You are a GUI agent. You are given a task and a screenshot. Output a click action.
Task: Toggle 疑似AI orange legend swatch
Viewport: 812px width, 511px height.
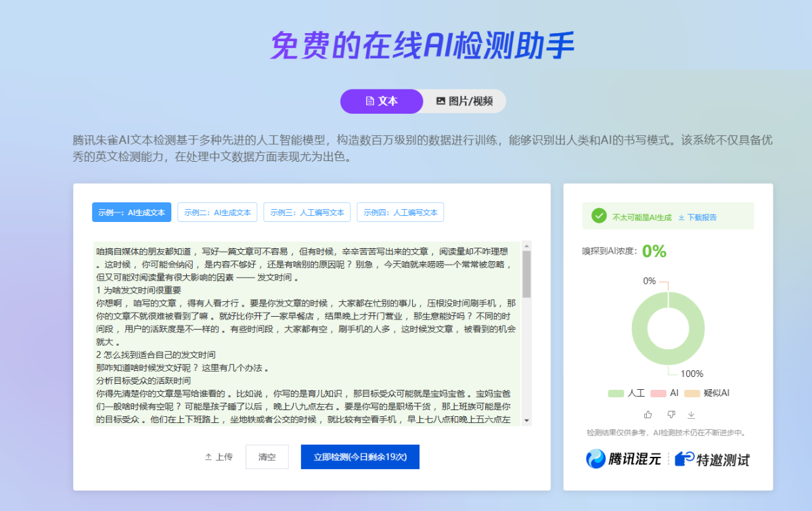(692, 393)
